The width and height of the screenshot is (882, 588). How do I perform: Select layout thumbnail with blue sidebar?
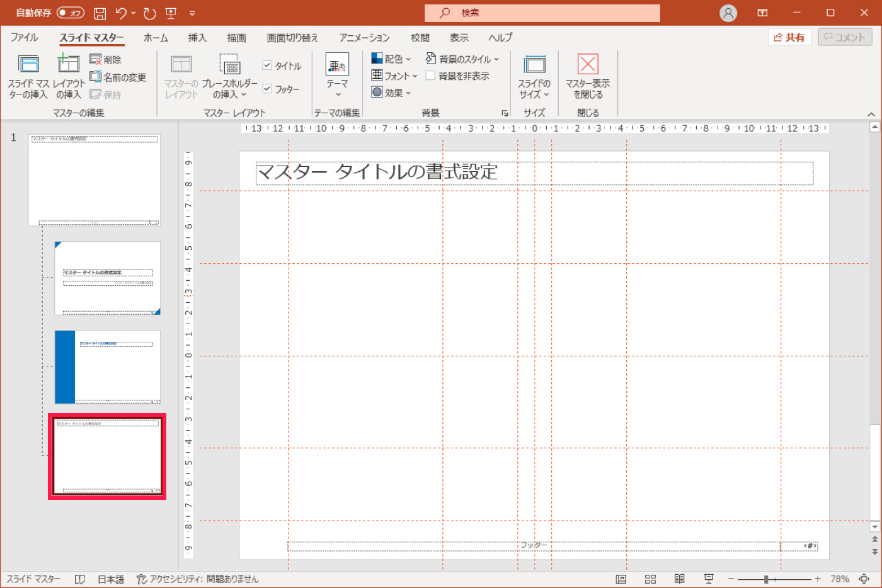click(x=108, y=367)
